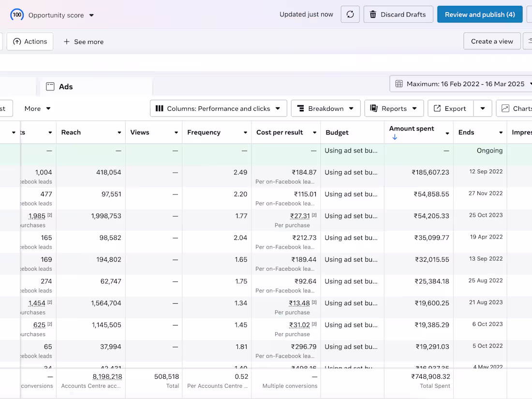Image resolution: width=532 pixels, height=399 pixels.
Task: Open the Reports menu
Action: (x=394, y=108)
